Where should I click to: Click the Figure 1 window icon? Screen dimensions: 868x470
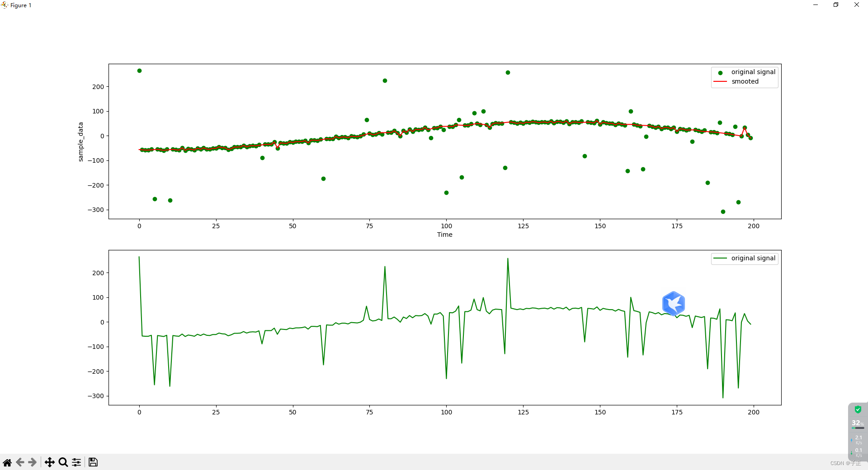pos(5,5)
